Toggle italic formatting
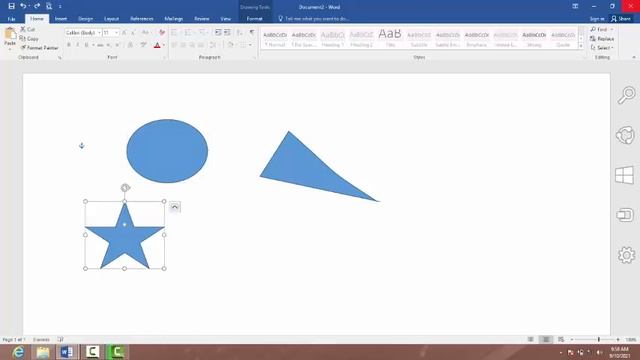Screen dimensions: 640x360 coord(78,45)
